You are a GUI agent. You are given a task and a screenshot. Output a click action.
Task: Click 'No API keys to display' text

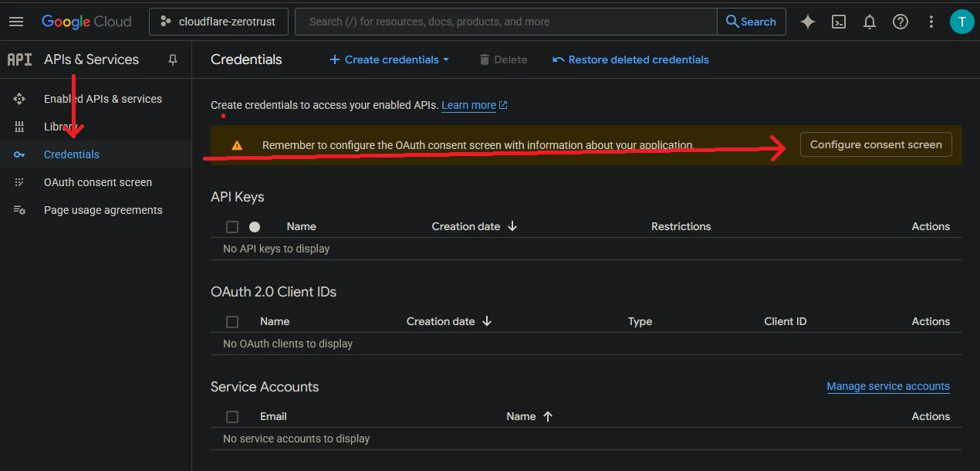pos(276,249)
